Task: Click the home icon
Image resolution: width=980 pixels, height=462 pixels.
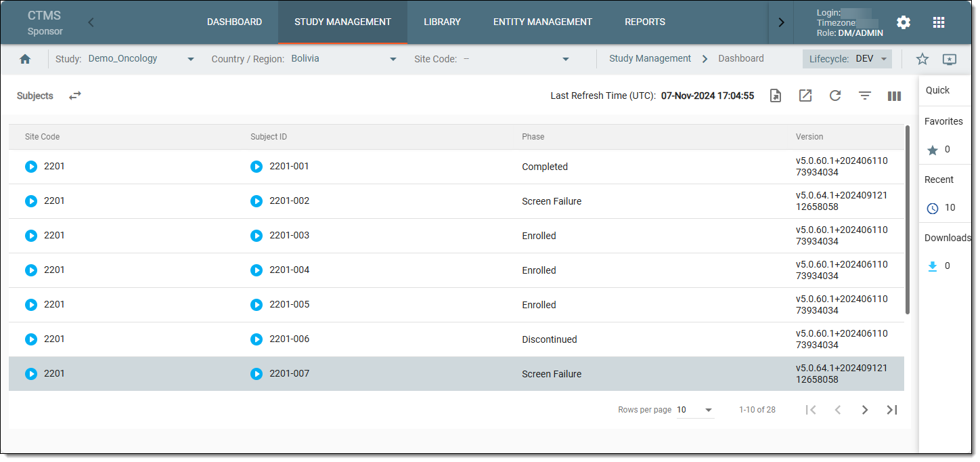Action: coord(25,59)
